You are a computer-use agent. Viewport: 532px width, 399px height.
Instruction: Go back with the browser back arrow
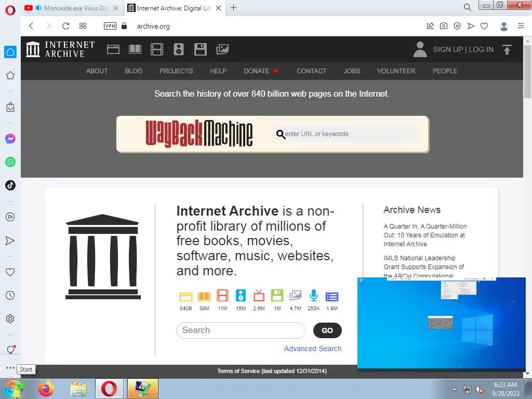coord(31,26)
